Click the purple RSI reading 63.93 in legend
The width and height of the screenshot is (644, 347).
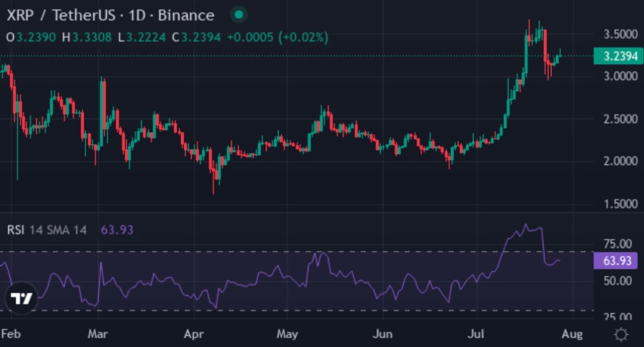117,229
